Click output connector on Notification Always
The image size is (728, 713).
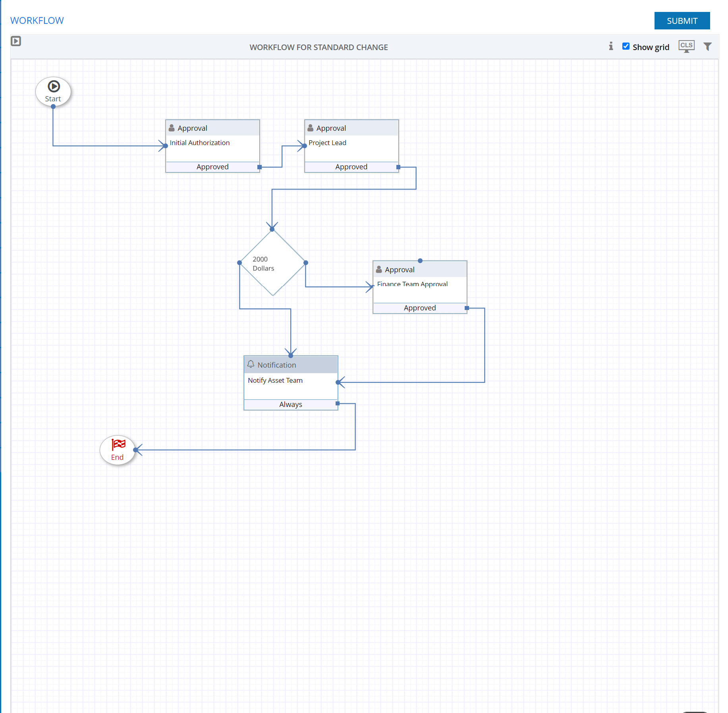pyautogui.click(x=338, y=403)
